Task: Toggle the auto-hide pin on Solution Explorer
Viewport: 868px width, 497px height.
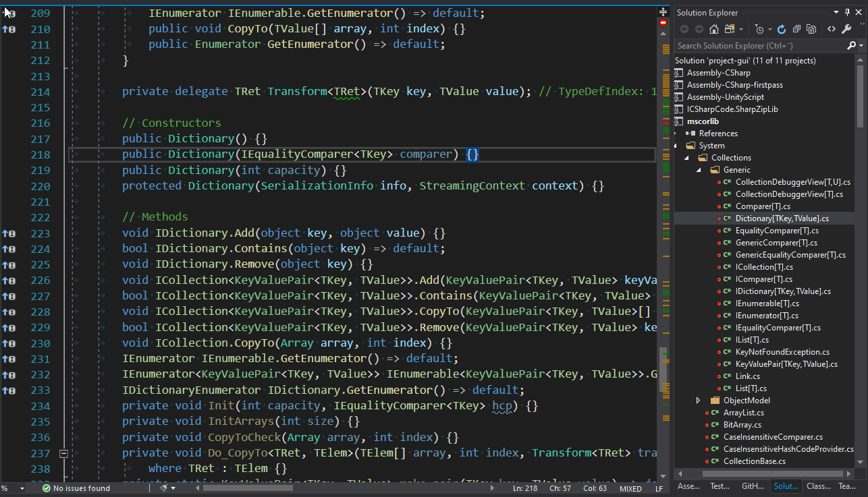Action: pos(847,12)
